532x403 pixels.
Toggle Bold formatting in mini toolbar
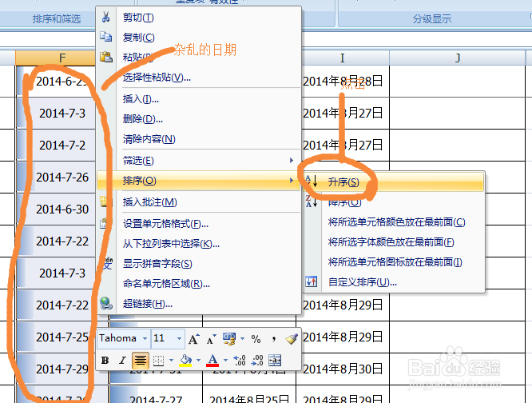pos(105,361)
